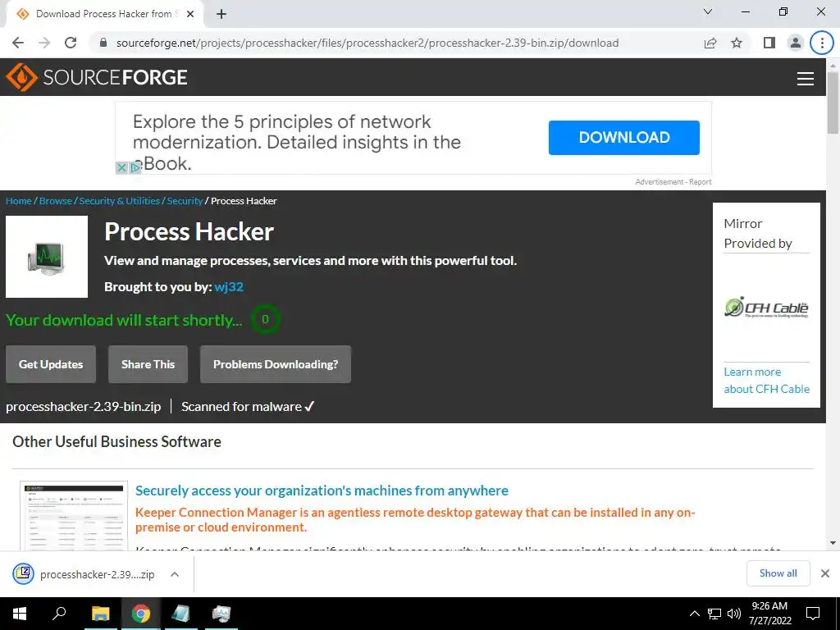Close the ad using the X icon

(121, 167)
